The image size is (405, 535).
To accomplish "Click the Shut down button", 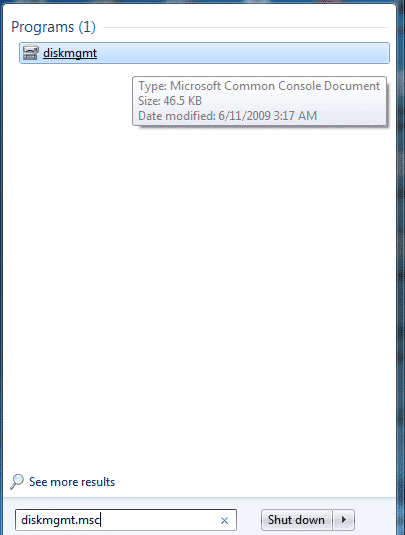I will 296,520.
